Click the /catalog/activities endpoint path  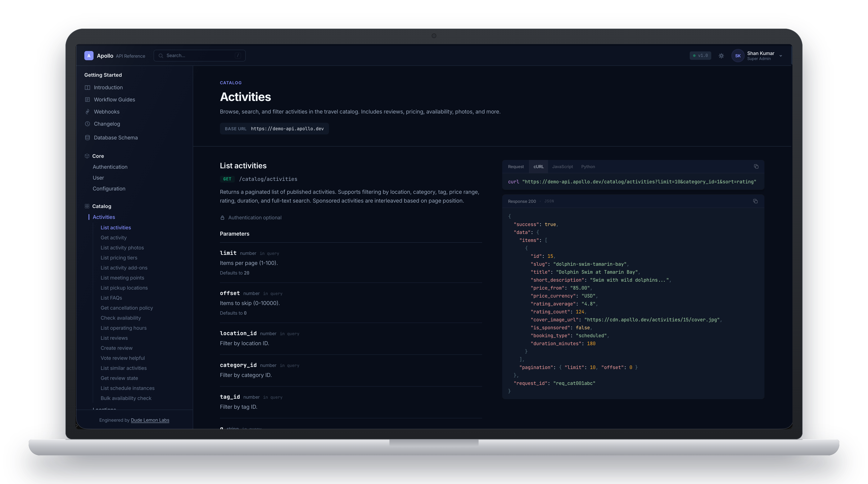[268, 179]
